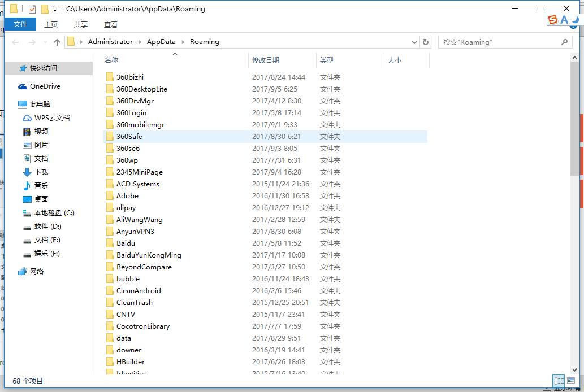The height and width of the screenshot is (392, 584).
Task: Open the 文件 menu
Action: (20, 24)
